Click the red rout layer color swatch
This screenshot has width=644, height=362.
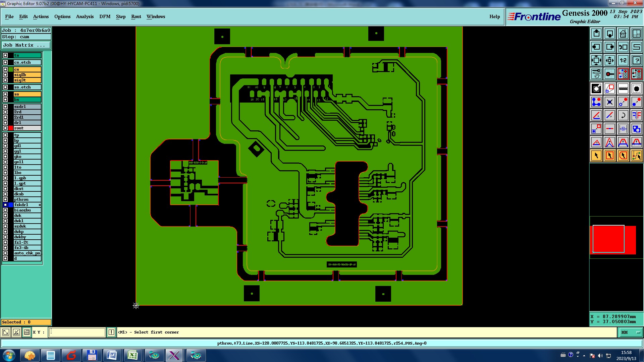pyautogui.click(x=11, y=128)
